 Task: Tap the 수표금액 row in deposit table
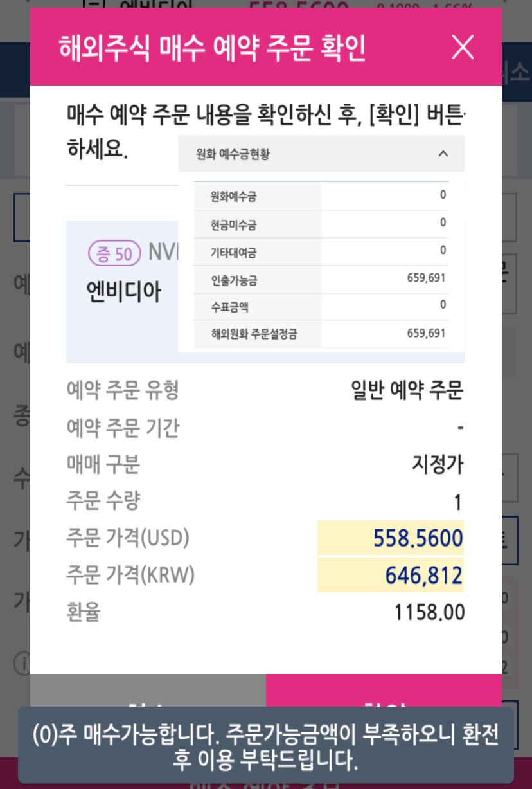(x=321, y=306)
